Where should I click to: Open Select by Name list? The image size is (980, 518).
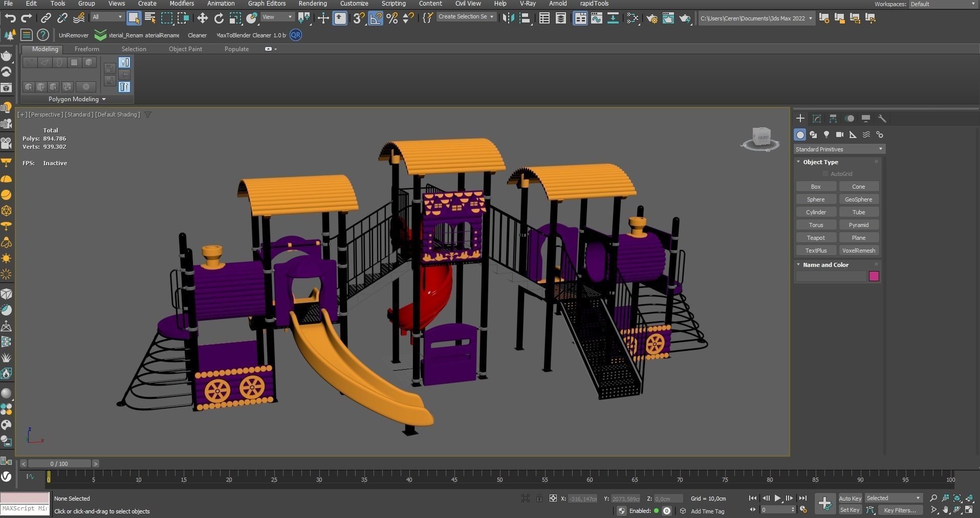(x=150, y=18)
